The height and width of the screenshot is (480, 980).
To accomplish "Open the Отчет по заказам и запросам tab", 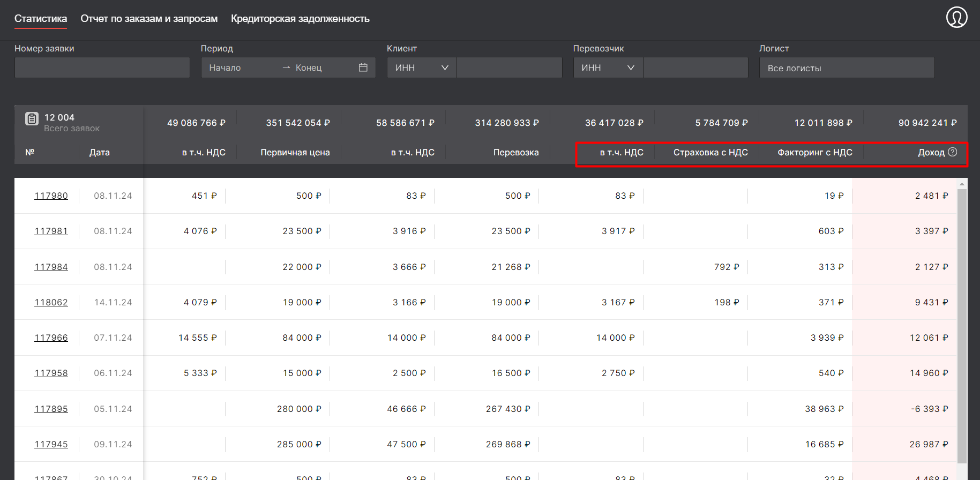I will point(149,19).
